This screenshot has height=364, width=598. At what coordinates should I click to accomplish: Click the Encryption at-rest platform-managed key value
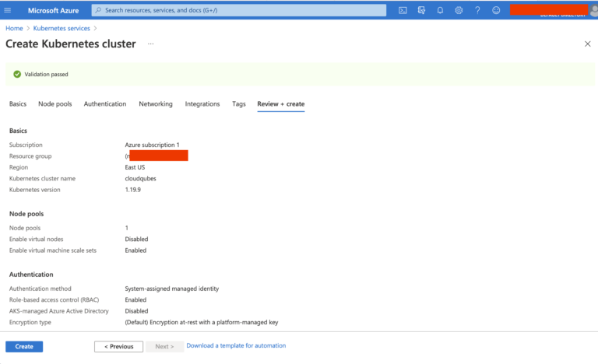point(202,322)
